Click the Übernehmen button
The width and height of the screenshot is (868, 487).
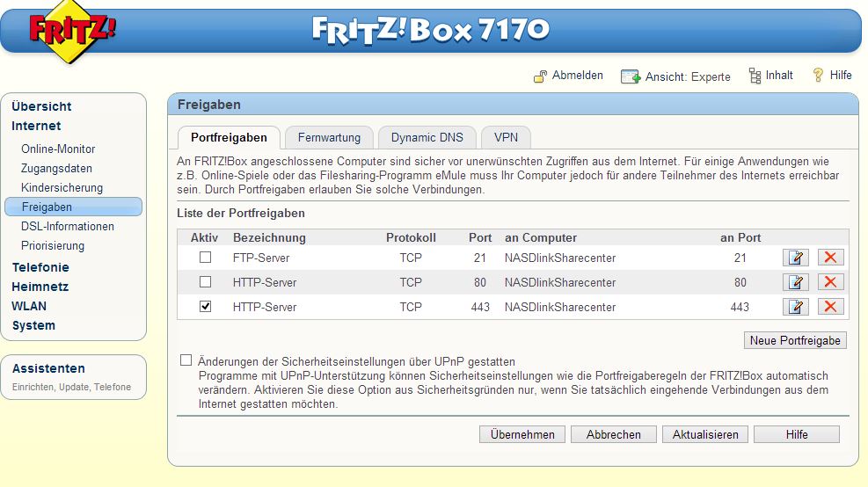click(522, 434)
